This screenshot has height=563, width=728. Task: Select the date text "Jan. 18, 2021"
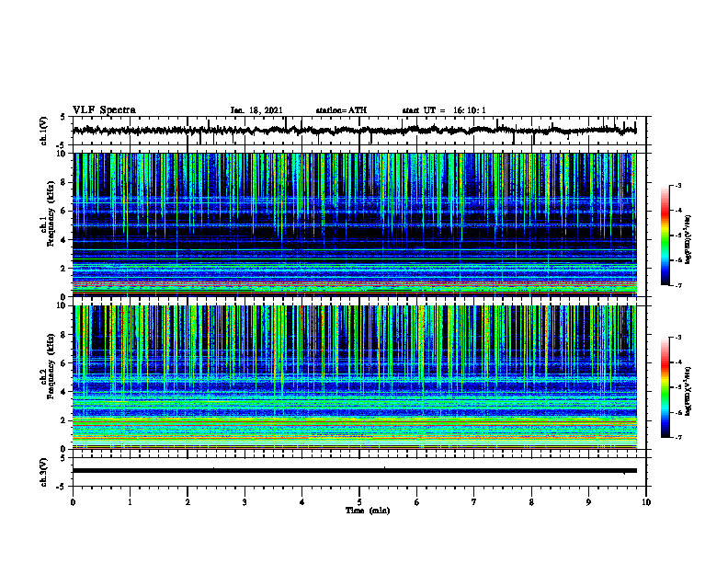tap(256, 110)
